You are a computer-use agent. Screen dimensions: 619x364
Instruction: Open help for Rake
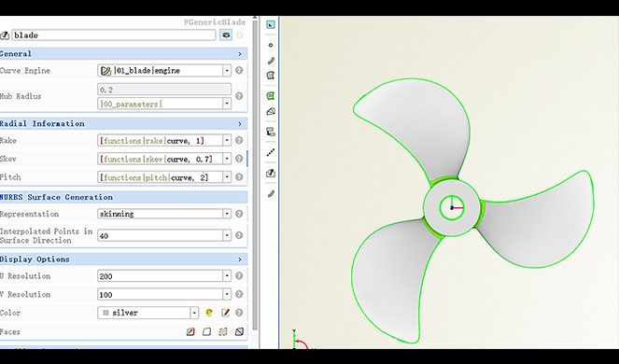tap(239, 140)
